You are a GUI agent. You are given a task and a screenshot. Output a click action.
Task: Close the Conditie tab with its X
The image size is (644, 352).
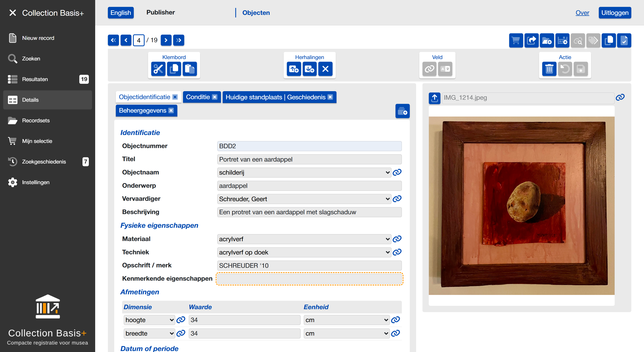coord(215,97)
